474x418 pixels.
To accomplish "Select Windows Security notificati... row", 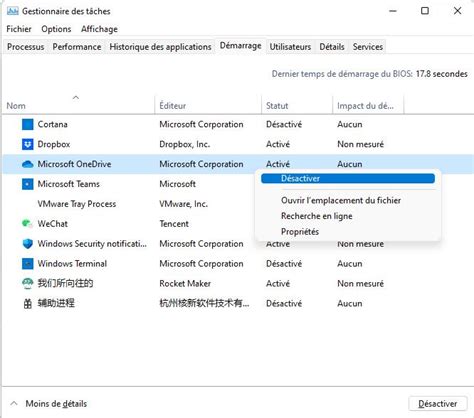I will point(92,244).
